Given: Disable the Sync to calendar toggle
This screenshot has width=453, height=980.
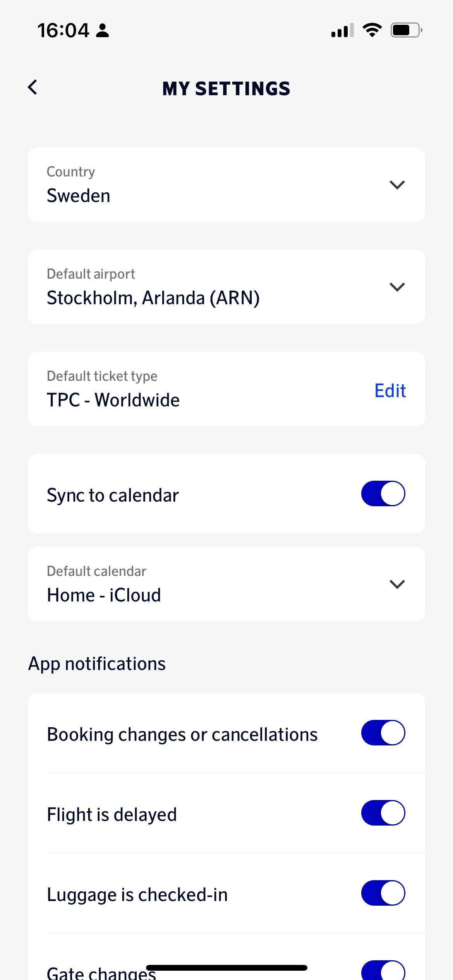Looking at the screenshot, I should click(383, 493).
